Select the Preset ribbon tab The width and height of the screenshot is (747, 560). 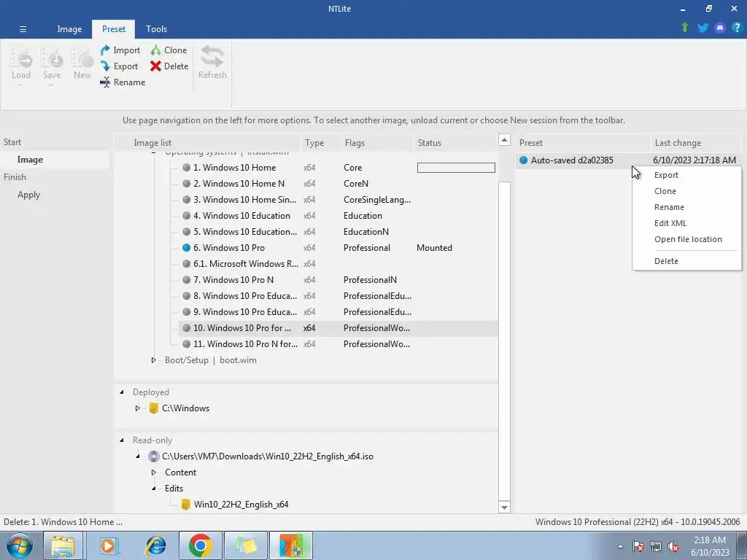[x=114, y=29]
